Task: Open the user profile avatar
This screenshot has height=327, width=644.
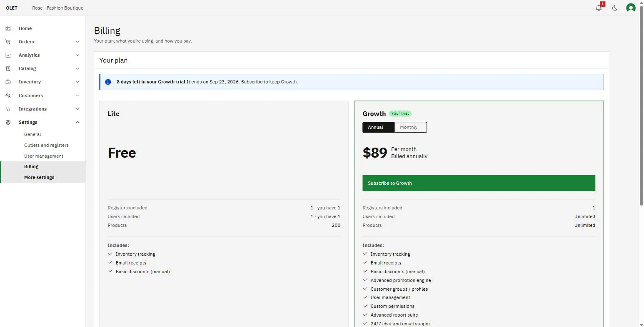Action: click(631, 8)
